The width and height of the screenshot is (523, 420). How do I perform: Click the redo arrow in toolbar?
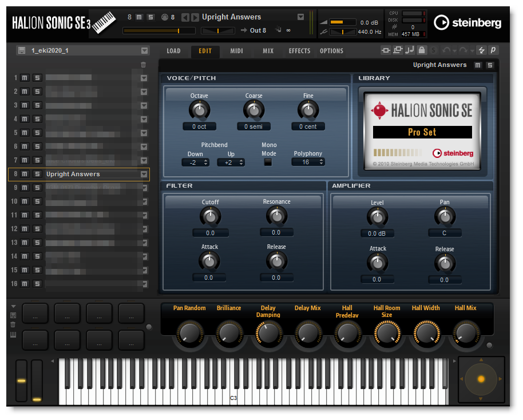(x=463, y=50)
